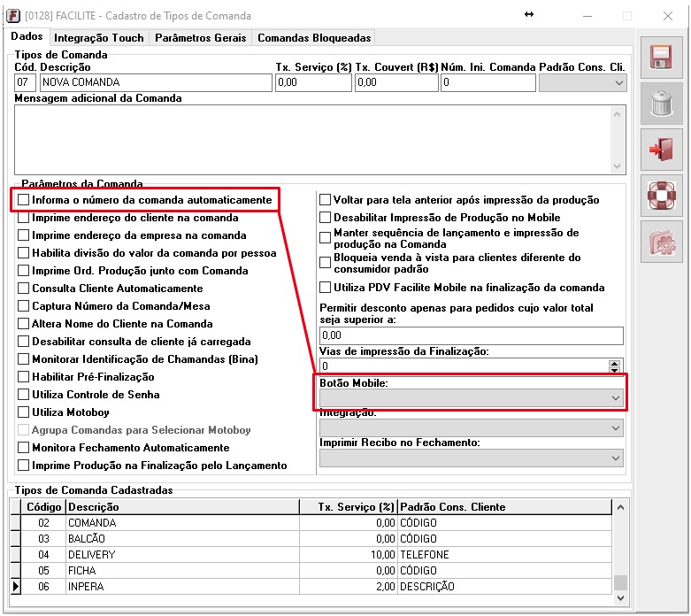
Task: Click the Vias de impressão number field
Action: (x=464, y=366)
